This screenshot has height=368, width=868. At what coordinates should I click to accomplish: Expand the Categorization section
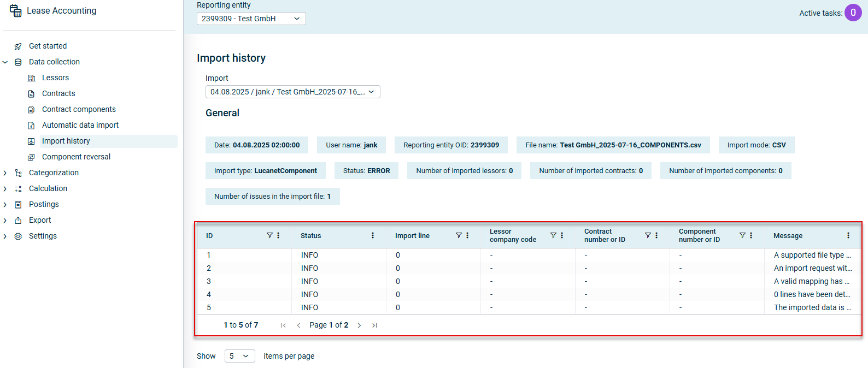coord(5,173)
